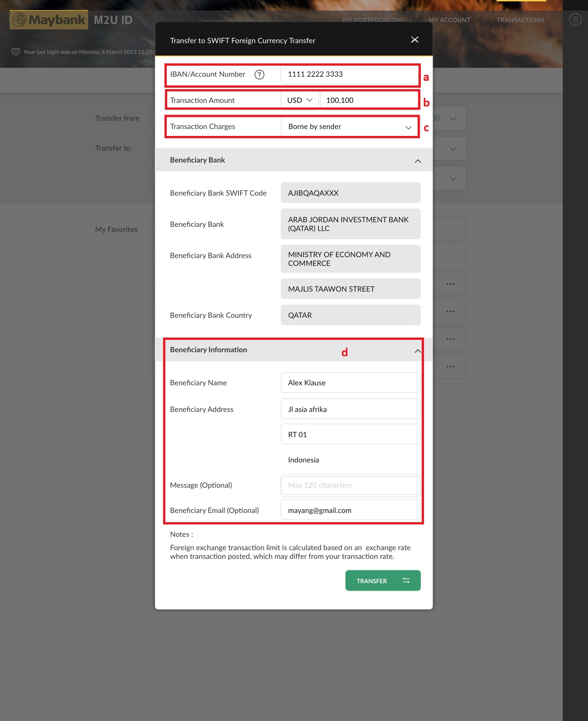Collapse the Beneficiary Information section
588x721 pixels.
(418, 351)
